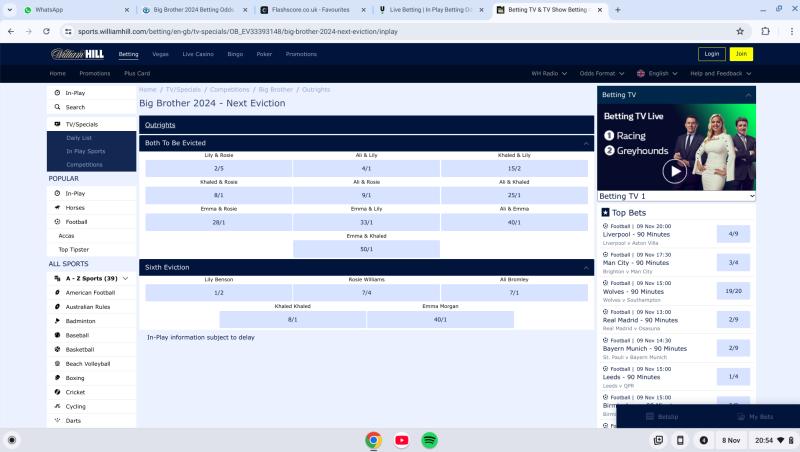Open the Live Casino tab
The image size is (800, 452).
(x=197, y=54)
